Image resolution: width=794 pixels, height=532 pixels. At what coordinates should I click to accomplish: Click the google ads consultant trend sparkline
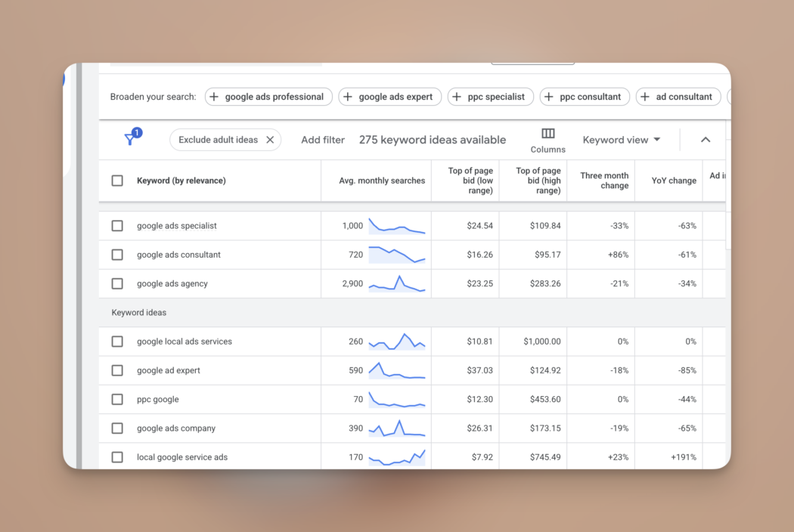click(x=397, y=255)
